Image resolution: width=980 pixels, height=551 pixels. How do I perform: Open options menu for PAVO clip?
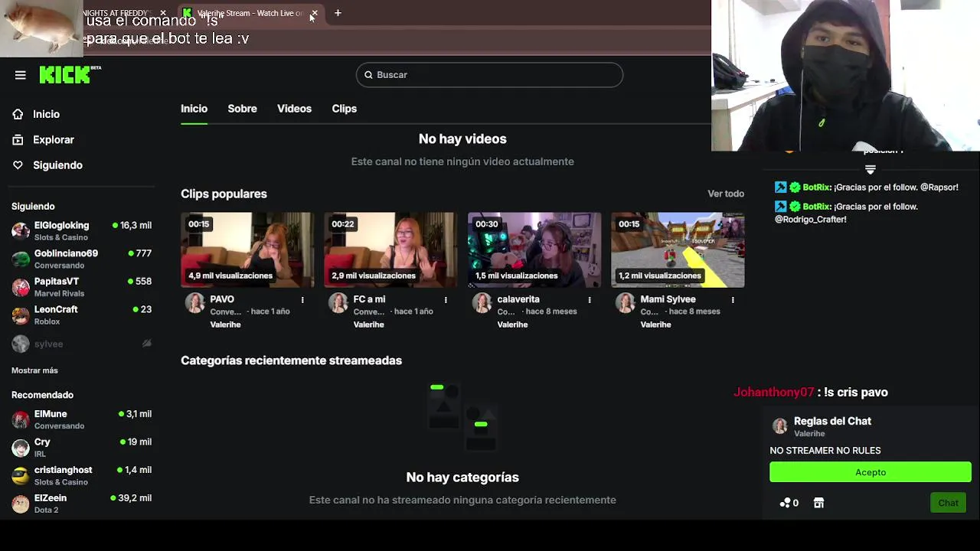[302, 300]
